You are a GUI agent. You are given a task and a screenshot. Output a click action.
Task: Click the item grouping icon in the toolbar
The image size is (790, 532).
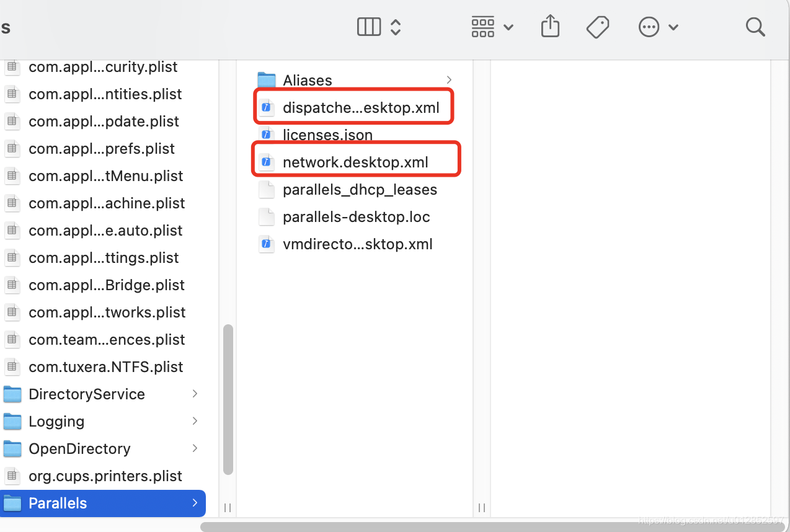482,27
